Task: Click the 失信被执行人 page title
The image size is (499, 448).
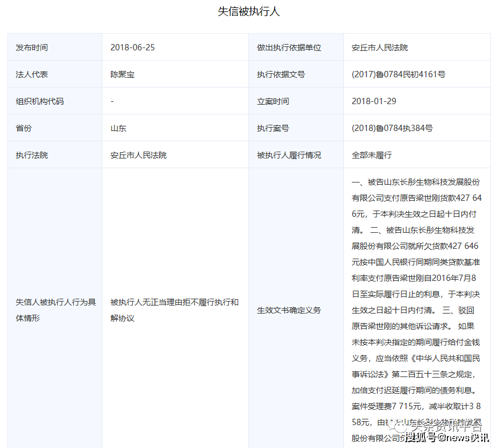Action: pyautogui.click(x=249, y=11)
